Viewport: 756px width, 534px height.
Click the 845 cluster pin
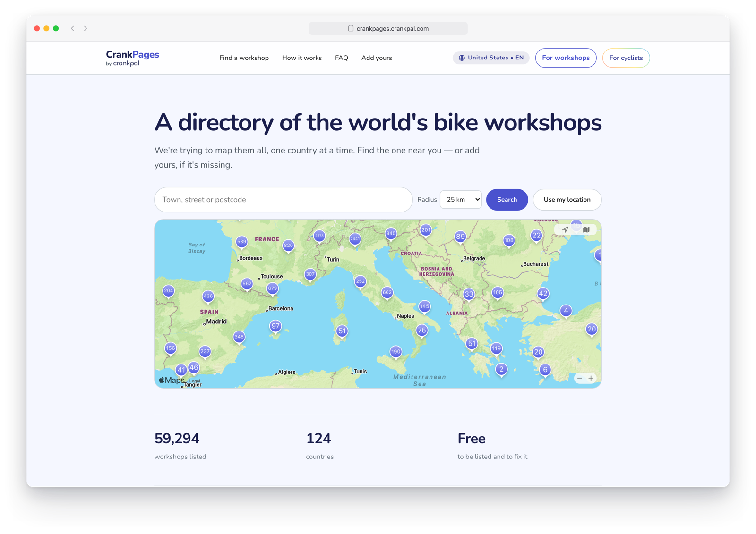(x=391, y=233)
